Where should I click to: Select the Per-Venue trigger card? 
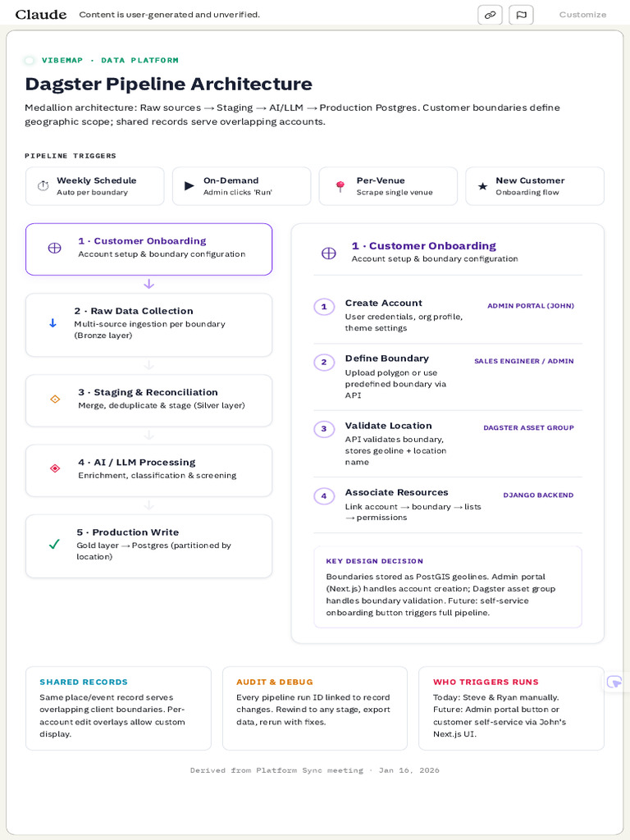(388, 186)
